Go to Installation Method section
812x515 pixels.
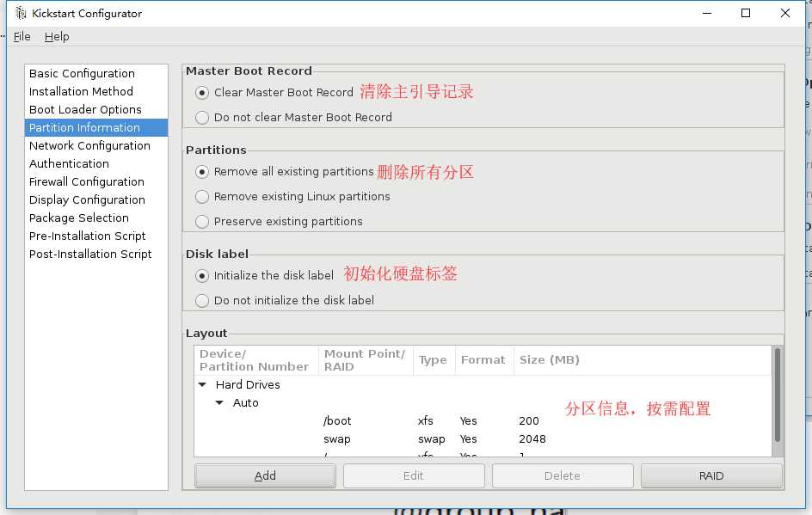(x=96, y=92)
